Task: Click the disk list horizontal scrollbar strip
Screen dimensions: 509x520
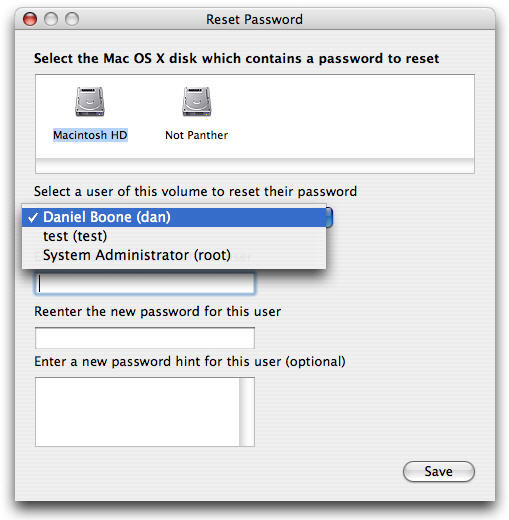Action: (255, 166)
